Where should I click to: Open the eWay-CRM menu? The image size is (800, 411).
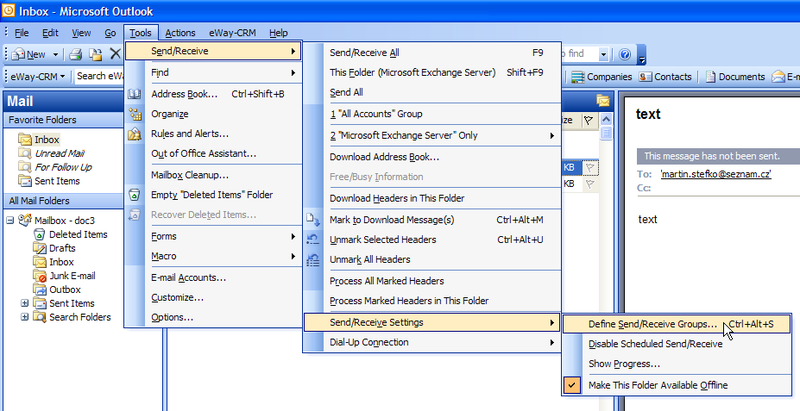(x=232, y=33)
